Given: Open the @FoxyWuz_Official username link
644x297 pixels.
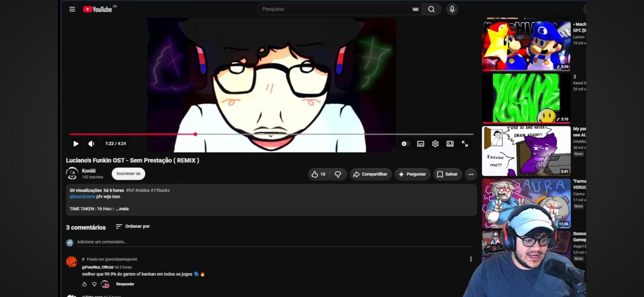Looking at the screenshot, I should 97,267.
